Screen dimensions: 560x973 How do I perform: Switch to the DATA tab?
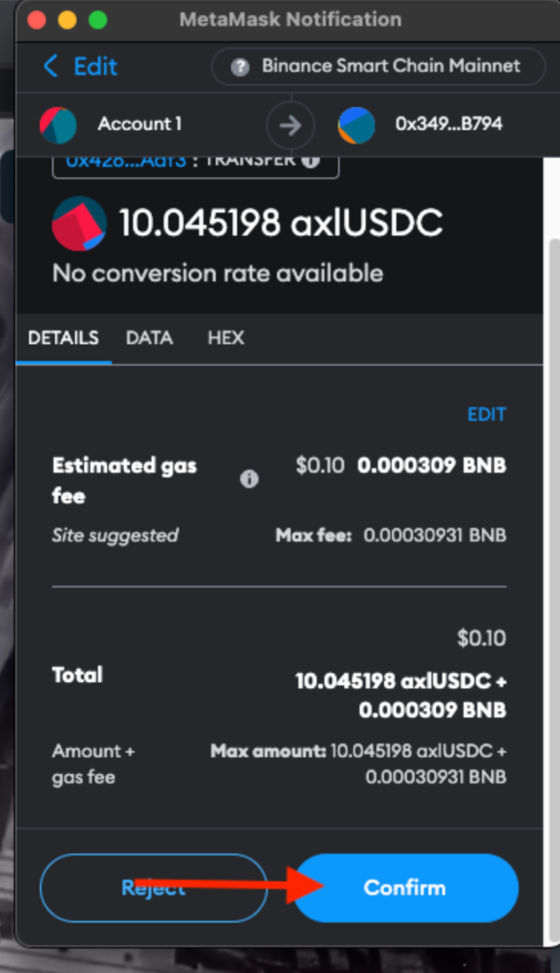coord(150,338)
